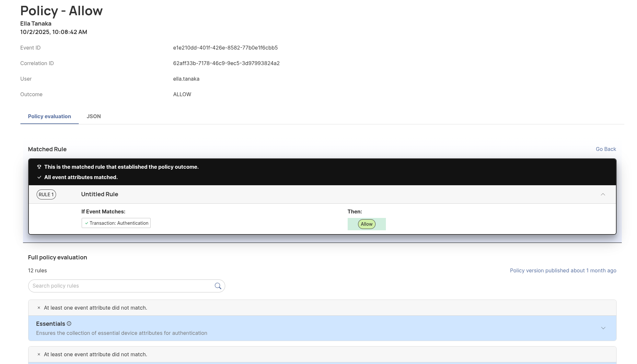Click the X icon in bottom rule header
Viewport: 637px width, 364px height.
(39, 354)
